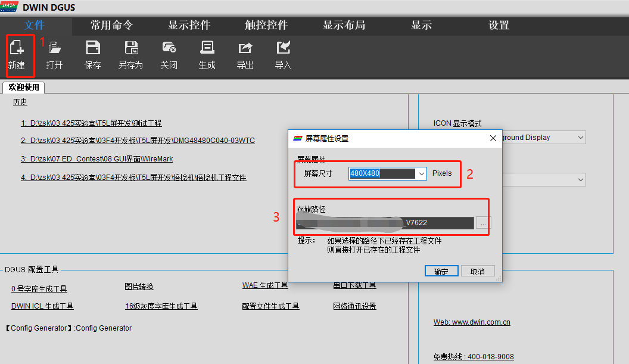The width and height of the screenshot is (629, 364).
Task: Click the 存储路径 path input field
Action: [x=385, y=223]
